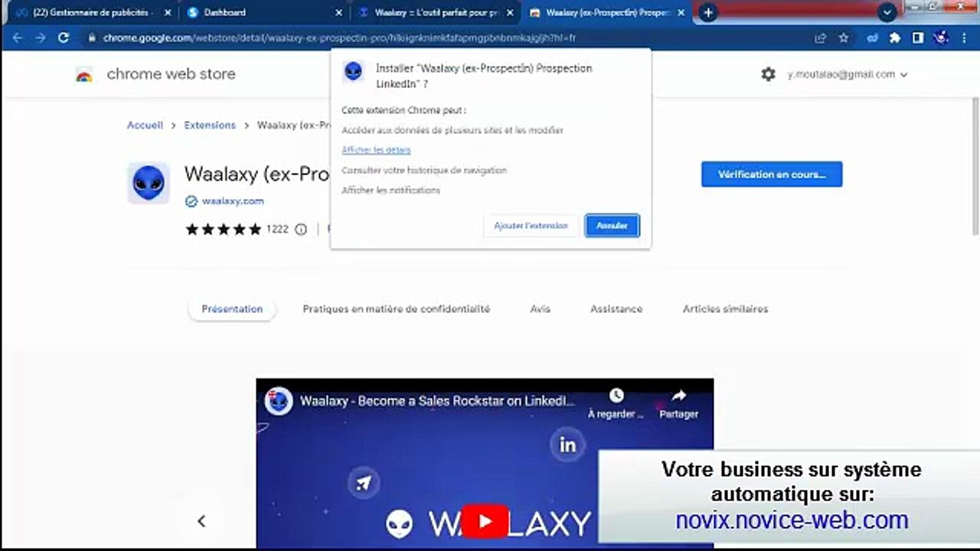Click the Waalaxy channel avatar on the video
Screen dimensions: 980x551
pyautogui.click(x=279, y=401)
